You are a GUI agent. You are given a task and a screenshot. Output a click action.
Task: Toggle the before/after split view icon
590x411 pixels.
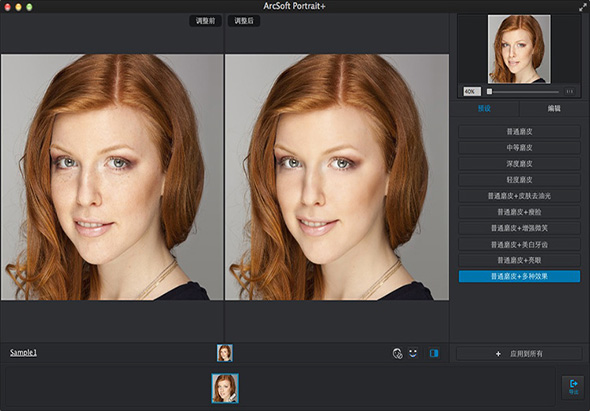(x=434, y=353)
